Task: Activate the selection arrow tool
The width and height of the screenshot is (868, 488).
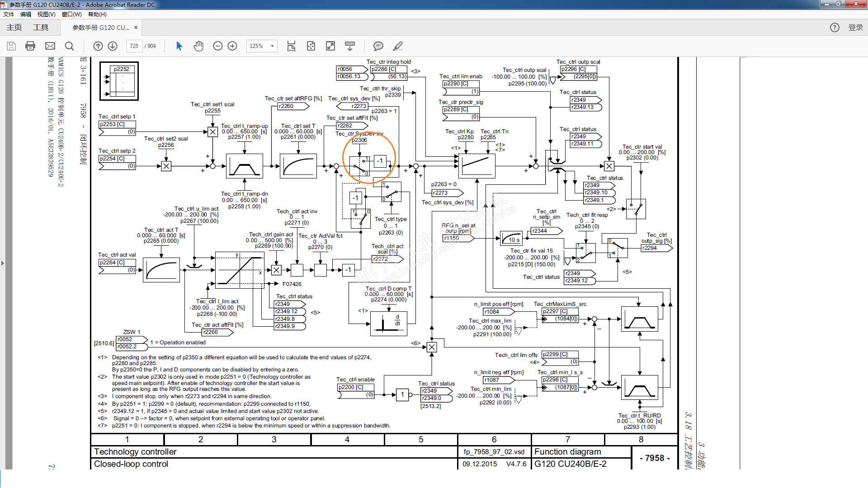Action: pos(179,46)
